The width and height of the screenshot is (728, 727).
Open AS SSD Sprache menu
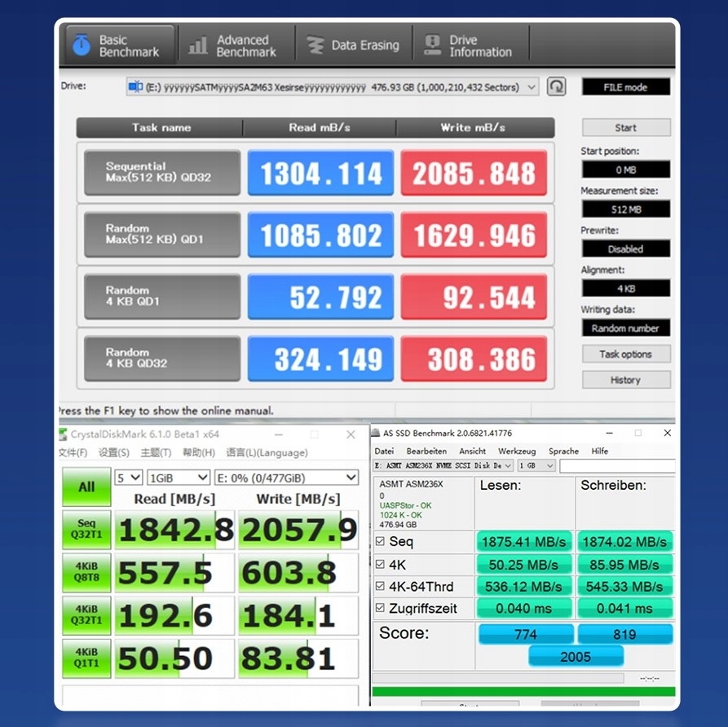click(563, 451)
